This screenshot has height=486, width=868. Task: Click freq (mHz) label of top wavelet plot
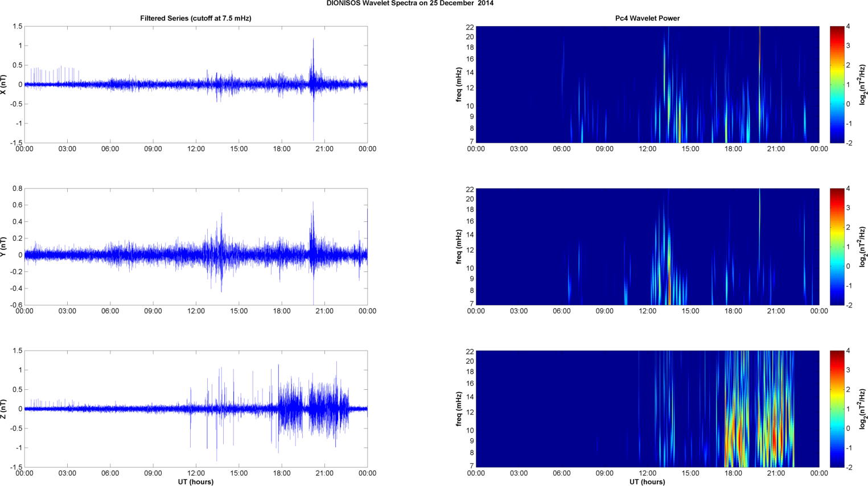[459, 84]
